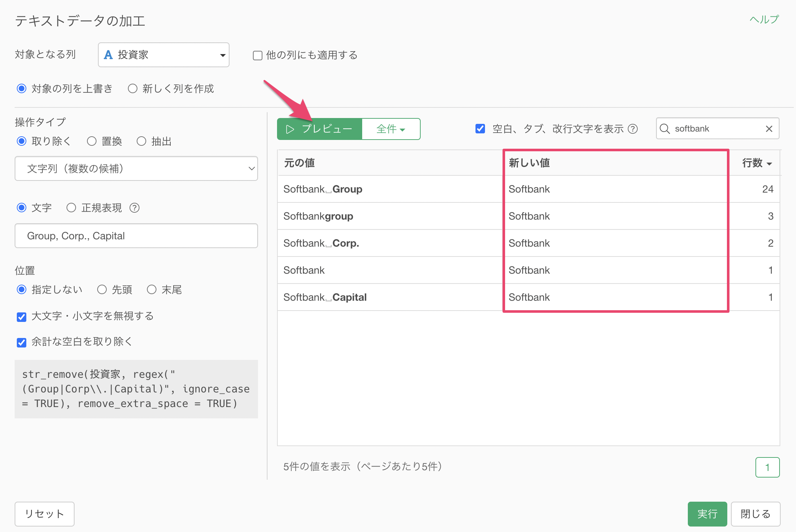
Task: Select 先頭 position option
Action: 102,289
